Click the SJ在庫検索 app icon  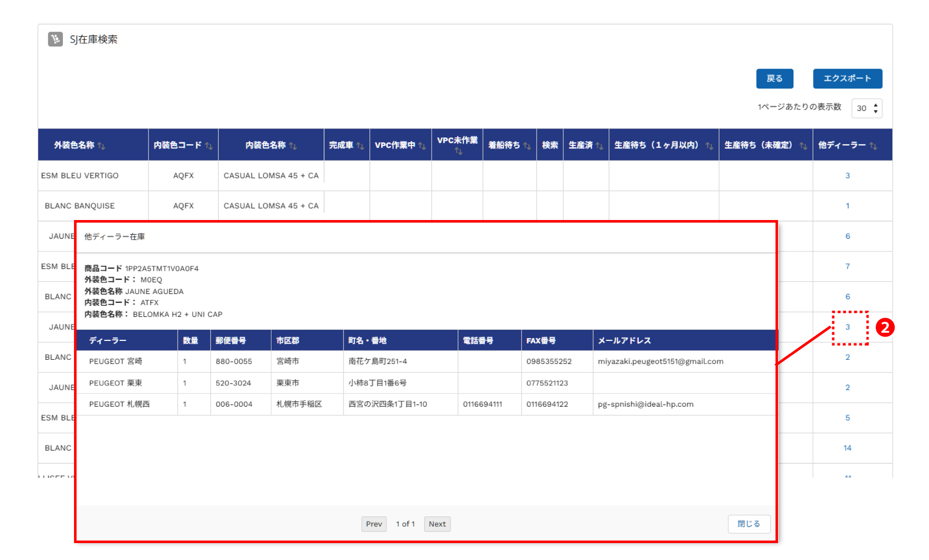pyautogui.click(x=55, y=39)
